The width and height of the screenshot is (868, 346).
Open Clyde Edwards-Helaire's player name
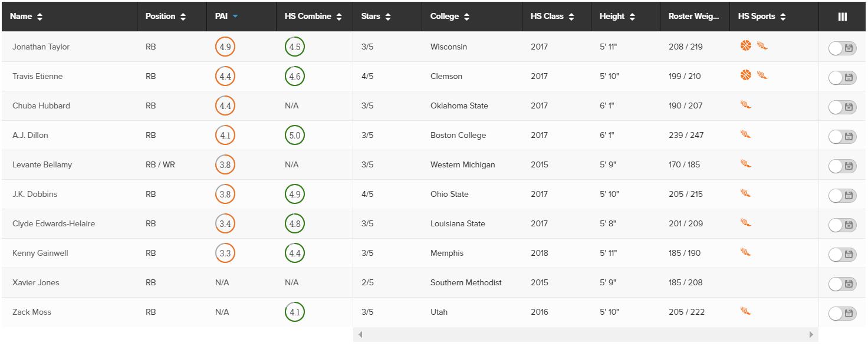click(54, 223)
